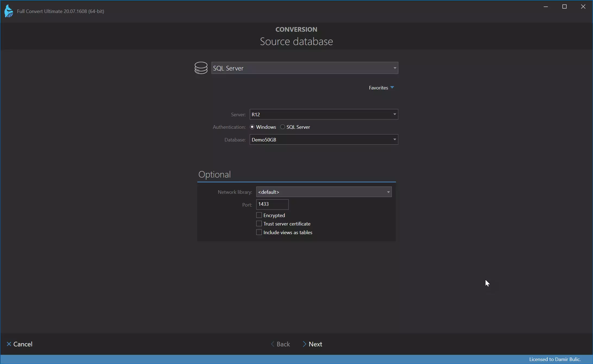The height and width of the screenshot is (364, 593).
Task: Enable the Encrypted checkbox
Action: pos(259,215)
